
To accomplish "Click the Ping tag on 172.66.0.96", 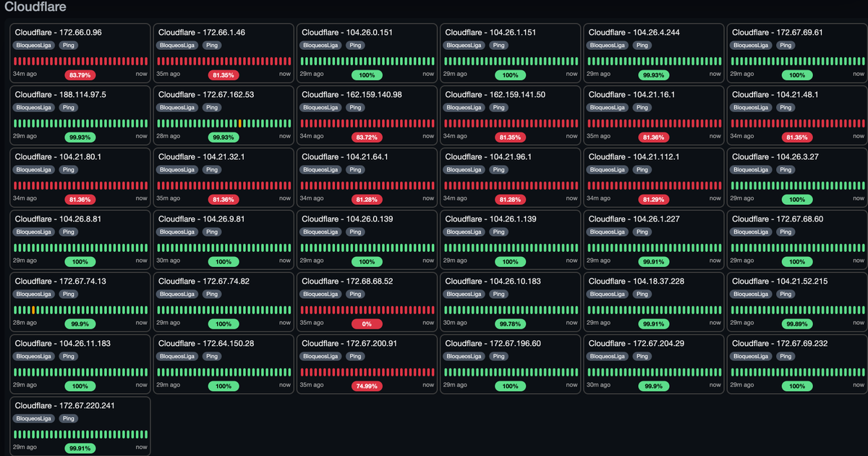I will (x=68, y=45).
